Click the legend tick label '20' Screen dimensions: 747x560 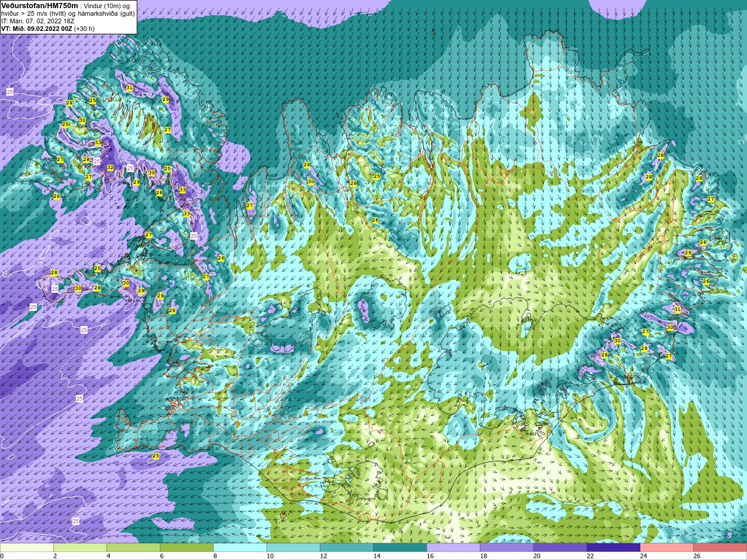(537, 556)
